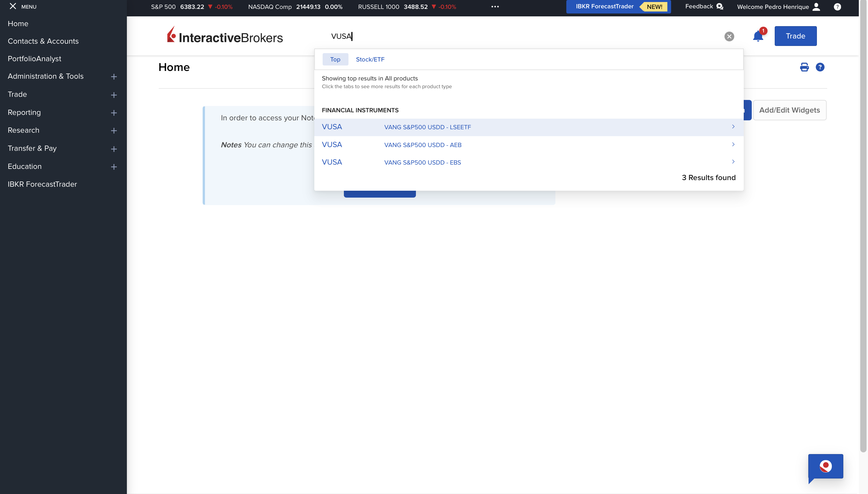Open arrow for VUSA LSEETF result
Image resolution: width=868 pixels, height=494 pixels.
[x=733, y=127]
